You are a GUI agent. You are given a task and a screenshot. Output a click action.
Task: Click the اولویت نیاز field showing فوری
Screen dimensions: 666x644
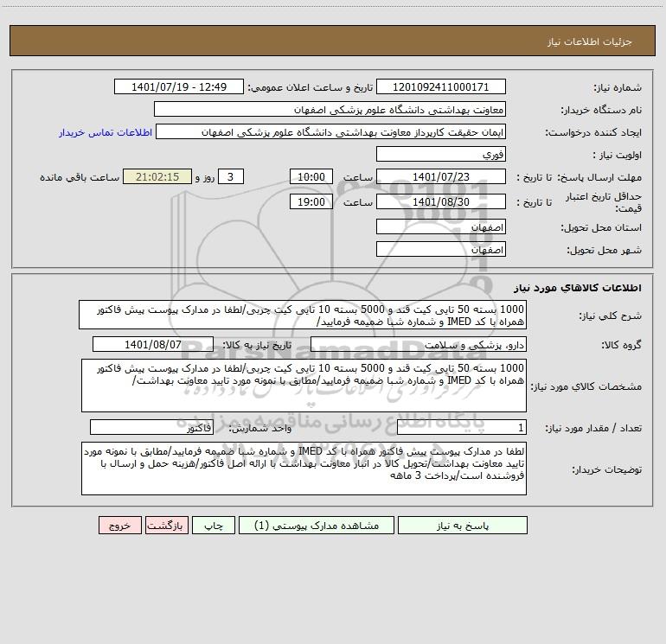pos(441,154)
